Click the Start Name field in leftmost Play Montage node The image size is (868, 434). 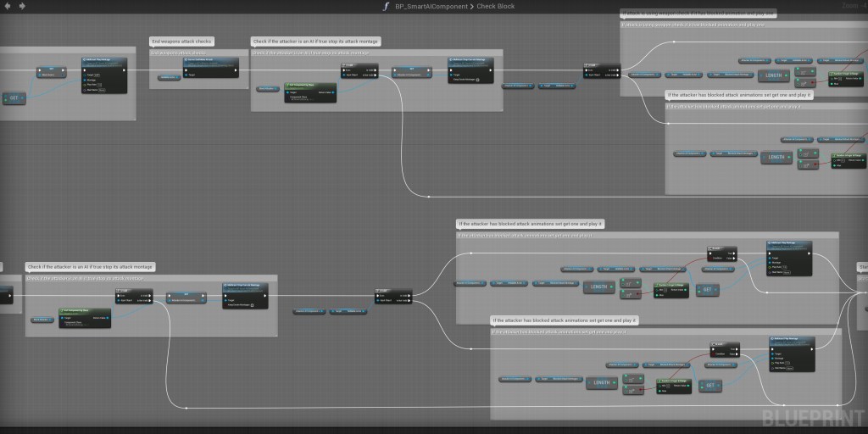tap(102, 90)
